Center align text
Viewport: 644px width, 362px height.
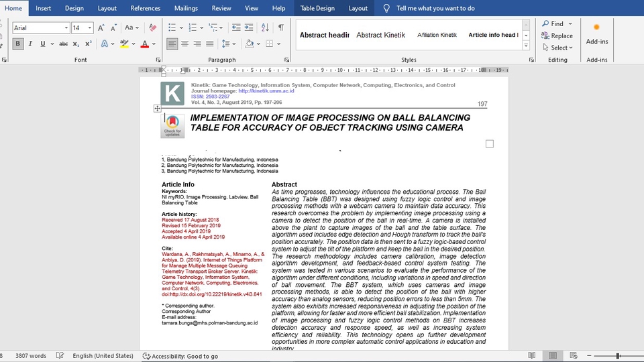[x=185, y=44]
